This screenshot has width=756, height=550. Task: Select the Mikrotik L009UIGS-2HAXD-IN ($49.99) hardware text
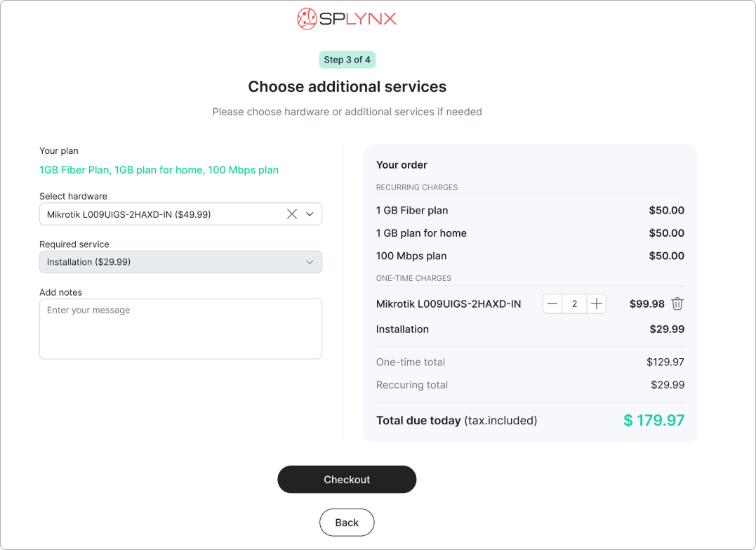(x=128, y=214)
